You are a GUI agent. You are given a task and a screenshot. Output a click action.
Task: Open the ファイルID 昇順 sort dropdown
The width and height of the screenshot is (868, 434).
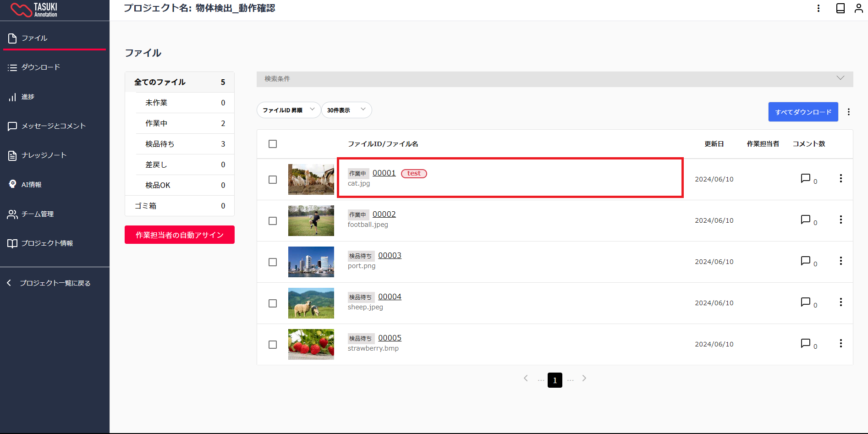[x=288, y=110]
